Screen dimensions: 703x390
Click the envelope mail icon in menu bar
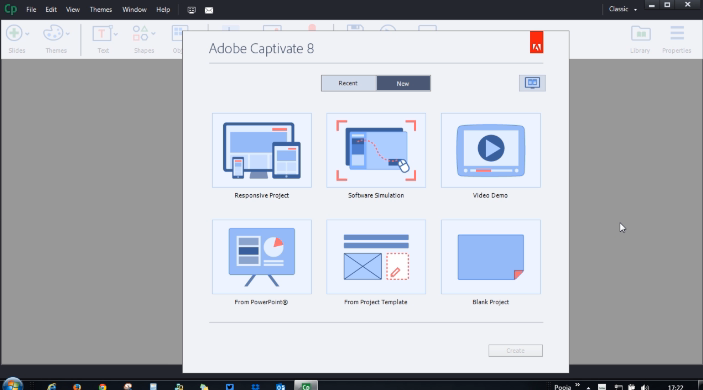209,10
